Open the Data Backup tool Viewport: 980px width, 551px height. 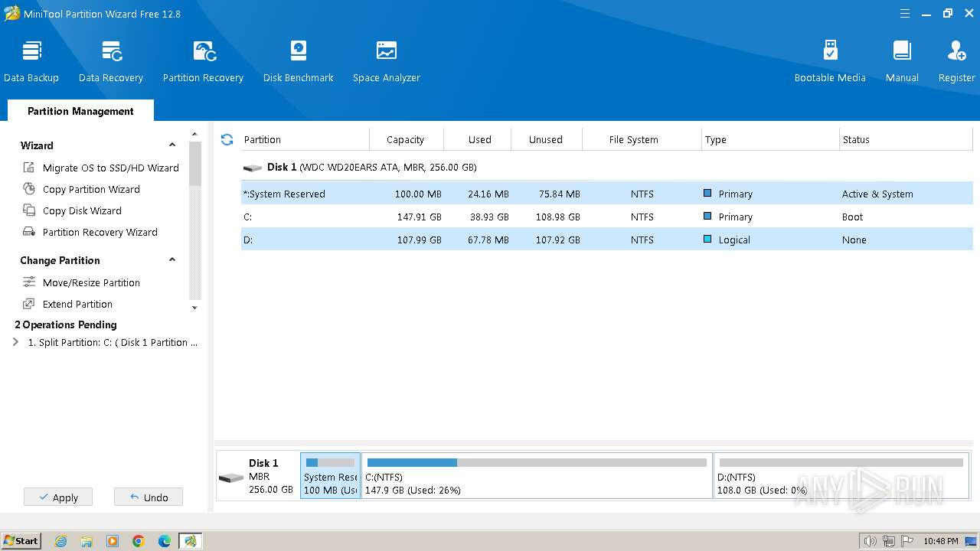(31, 61)
